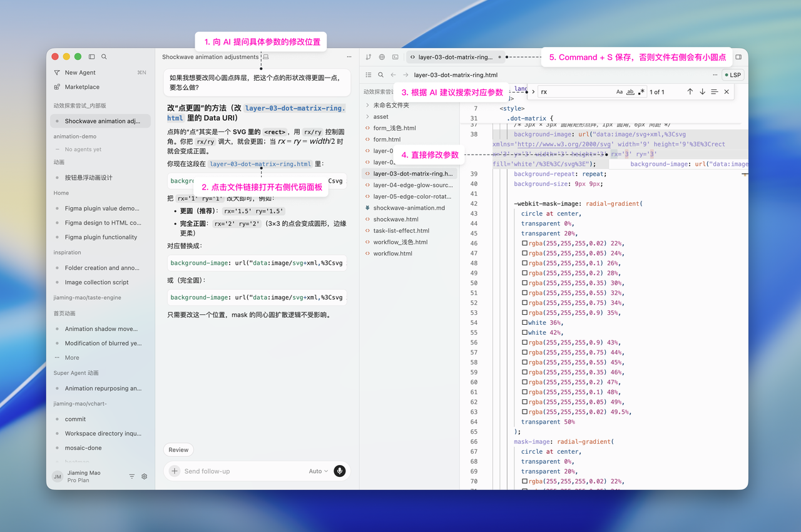Open Modification of blurred ye... conversation

pyautogui.click(x=101, y=343)
